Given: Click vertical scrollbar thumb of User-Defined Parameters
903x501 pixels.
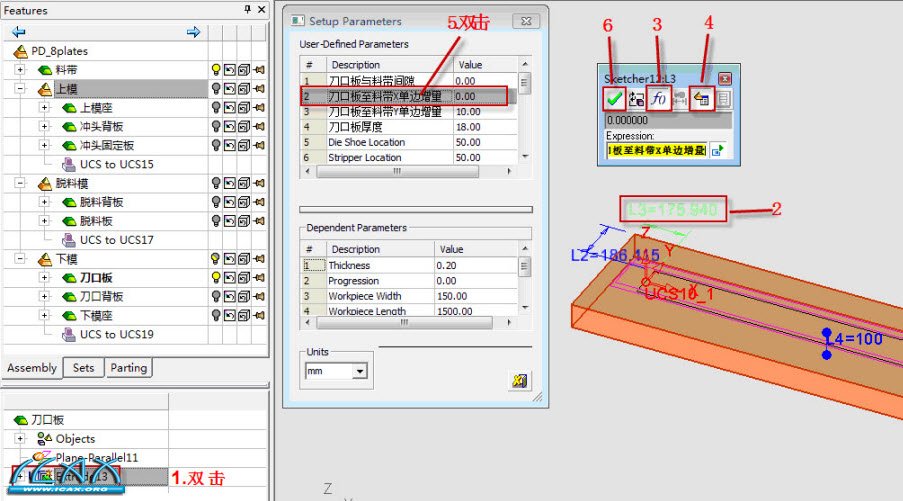Looking at the screenshot, I should click(524, 83).
